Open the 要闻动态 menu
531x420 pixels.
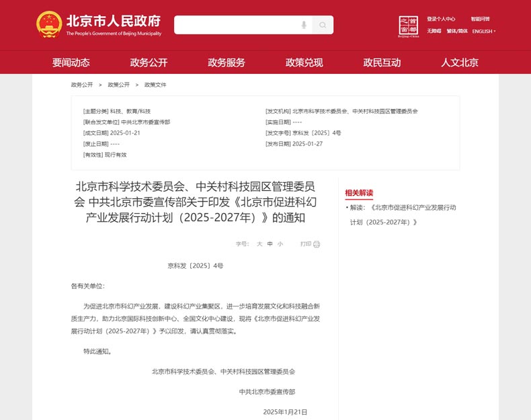pos(71,62)
